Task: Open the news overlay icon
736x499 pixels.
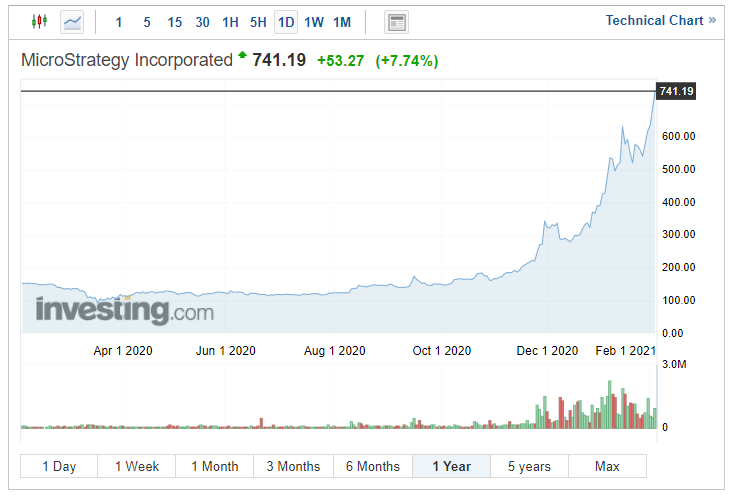Action: [x=397, y=21]
